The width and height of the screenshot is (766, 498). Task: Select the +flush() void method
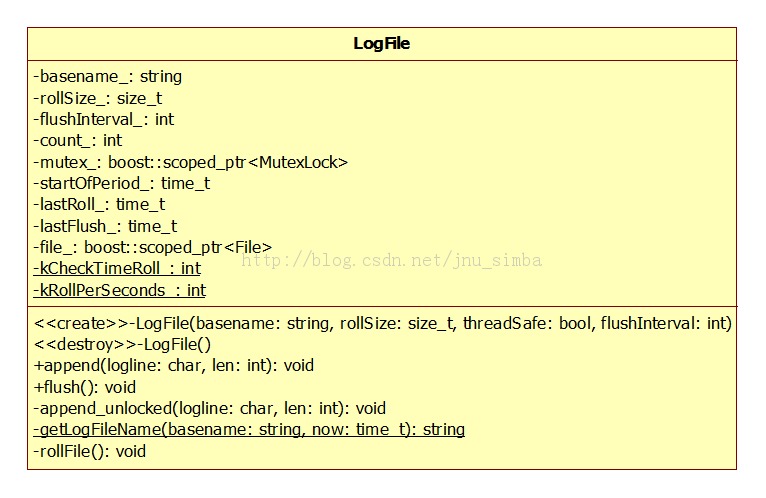84,387
